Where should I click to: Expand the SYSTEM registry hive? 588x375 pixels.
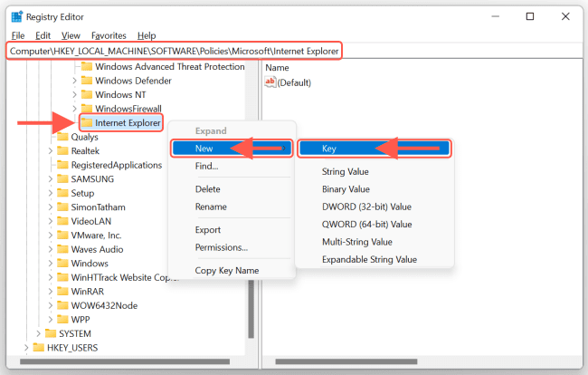[x=38, y=333]
